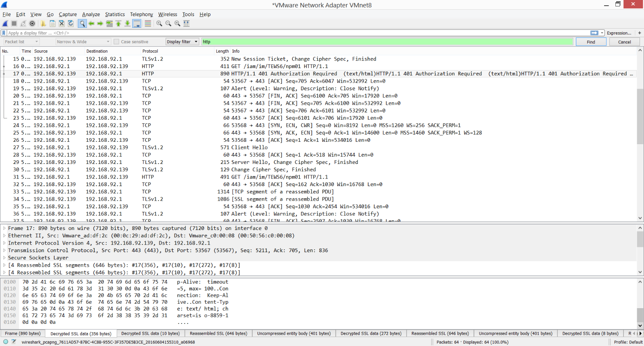Open the Wireless menu
Viewport: 644px width, 346px height.
pos(168,15)
